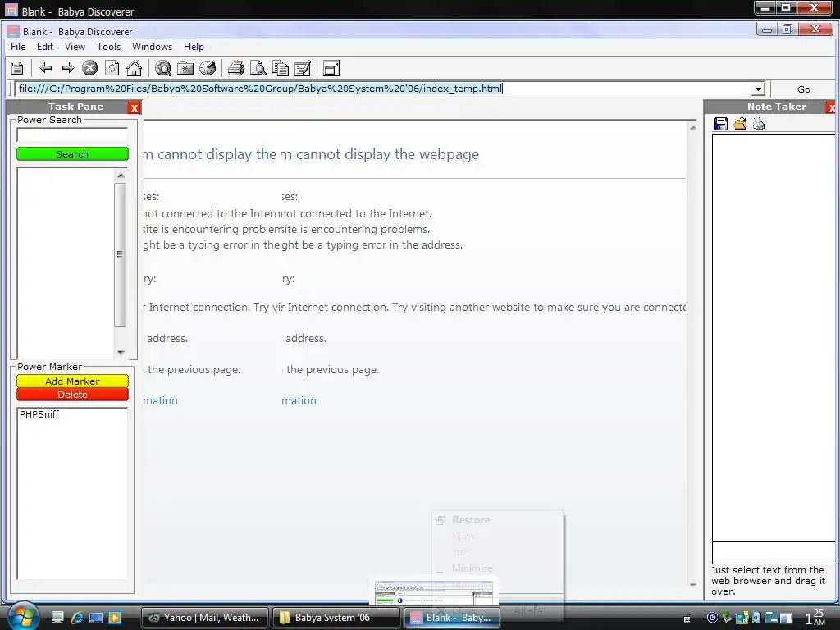Click the copy pages toolbar icon

(281, 68)
